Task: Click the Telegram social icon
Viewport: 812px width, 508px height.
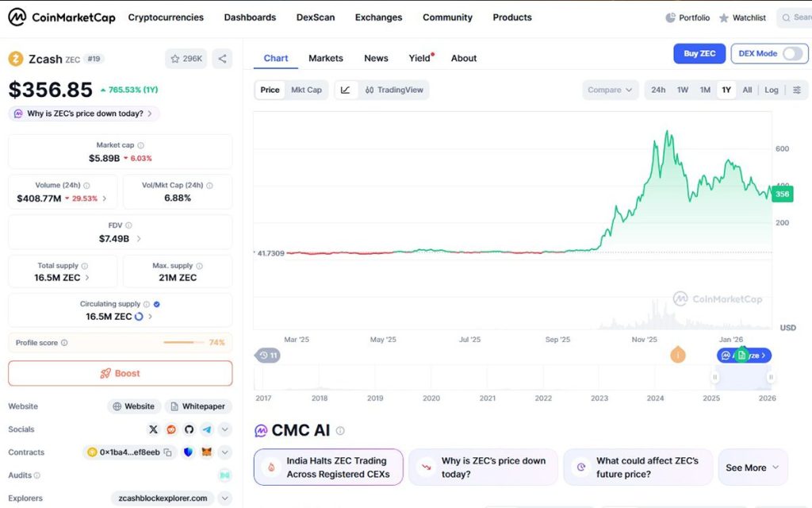Action: [207, 429]
